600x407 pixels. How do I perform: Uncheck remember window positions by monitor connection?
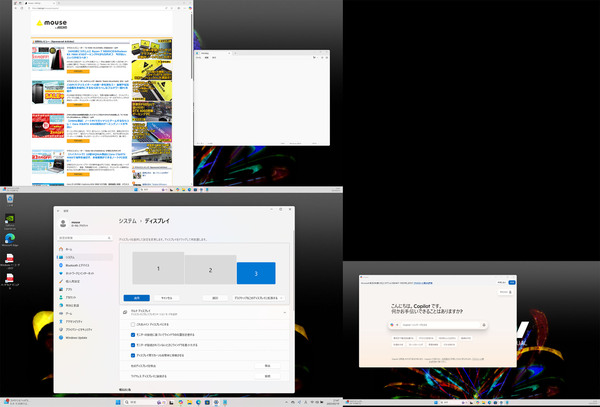pyautogui.click(x=133, y=335)
